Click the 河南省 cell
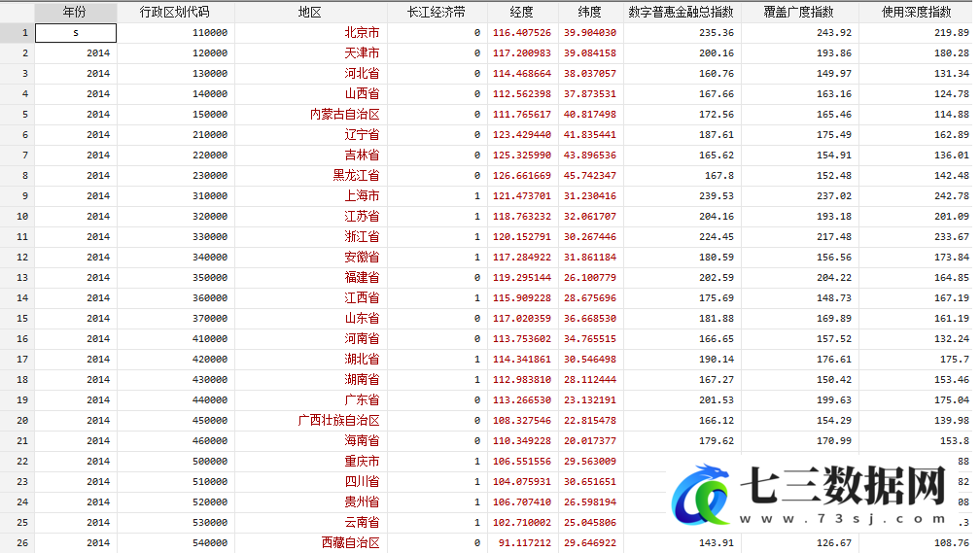 pos(311,338)
